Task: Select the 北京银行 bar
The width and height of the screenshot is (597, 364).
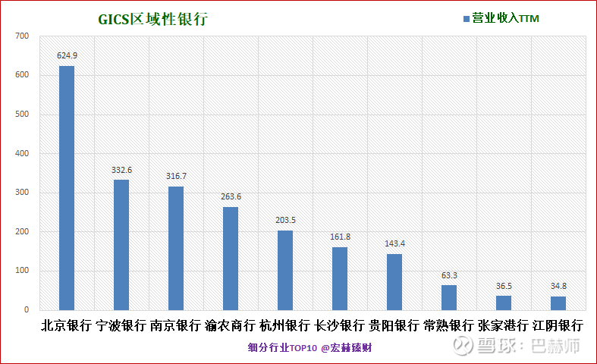Action: [x=67, y=188]
